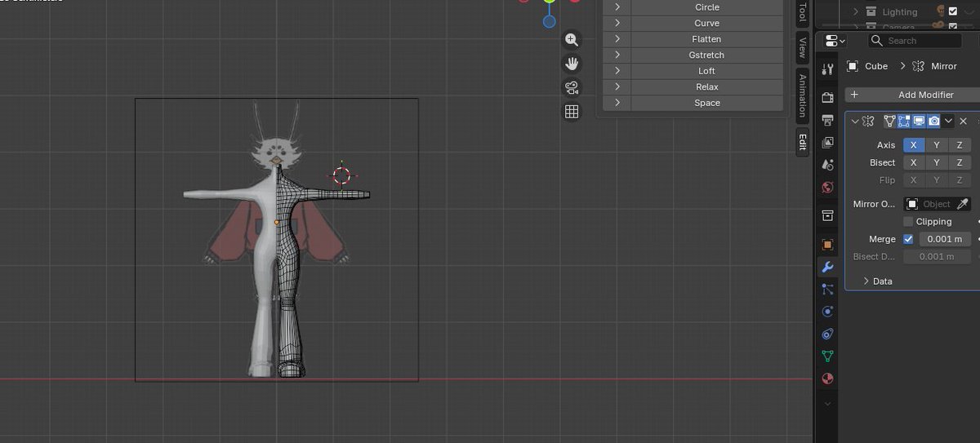Open the View Layer properties tab icon
The width and height of the screenshot is (980, 443).
827,142
